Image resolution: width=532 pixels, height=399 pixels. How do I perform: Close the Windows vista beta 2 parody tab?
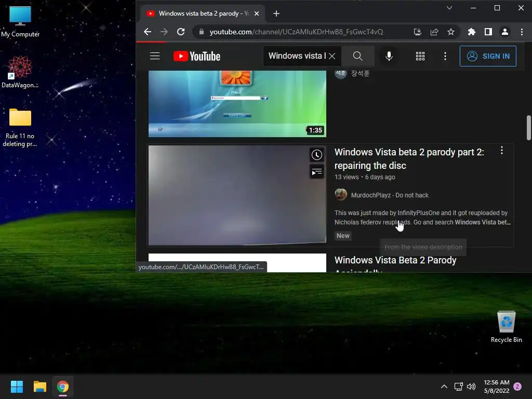257,14
